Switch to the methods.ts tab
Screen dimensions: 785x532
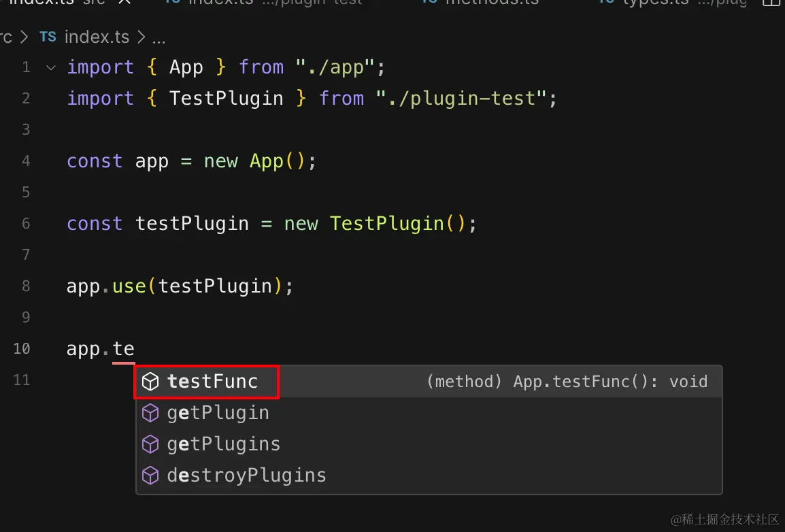[491, 3]
